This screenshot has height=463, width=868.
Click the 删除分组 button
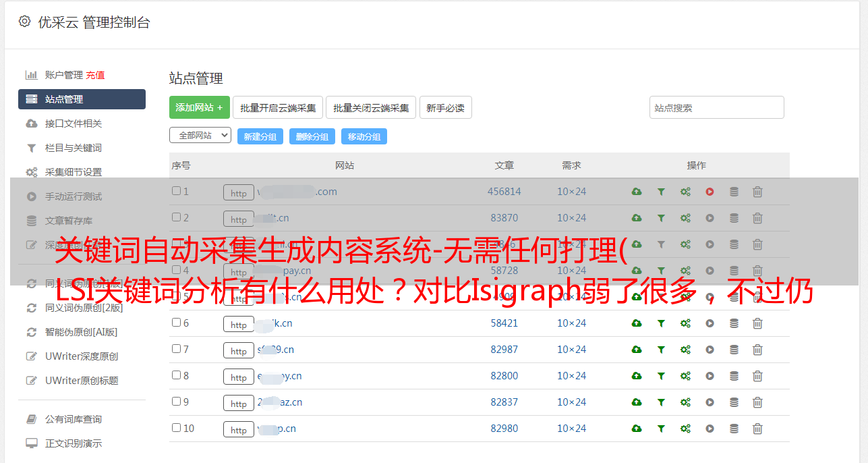coord(312,136)
